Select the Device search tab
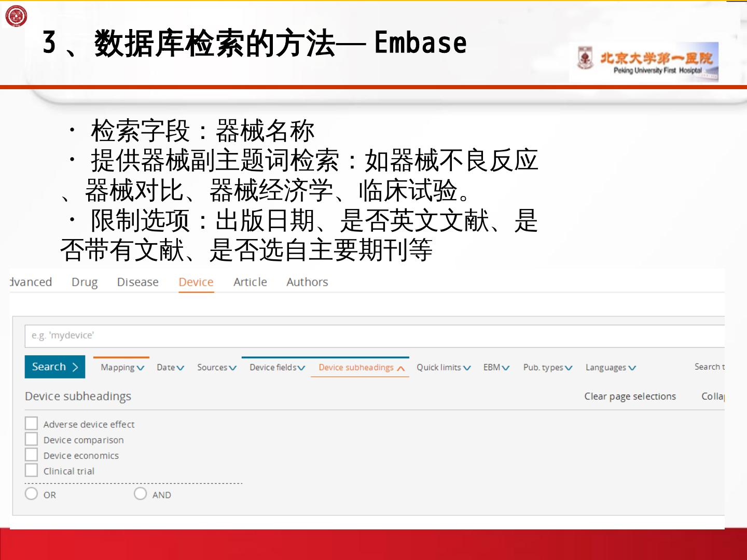 coord(196,282)
